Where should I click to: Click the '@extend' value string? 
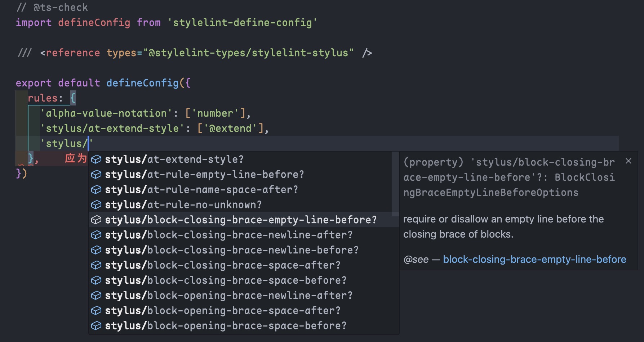pos(230,128)
